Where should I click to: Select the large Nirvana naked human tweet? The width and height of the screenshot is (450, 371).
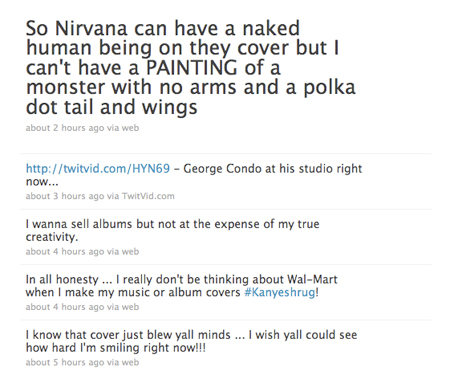coord(191,67)
